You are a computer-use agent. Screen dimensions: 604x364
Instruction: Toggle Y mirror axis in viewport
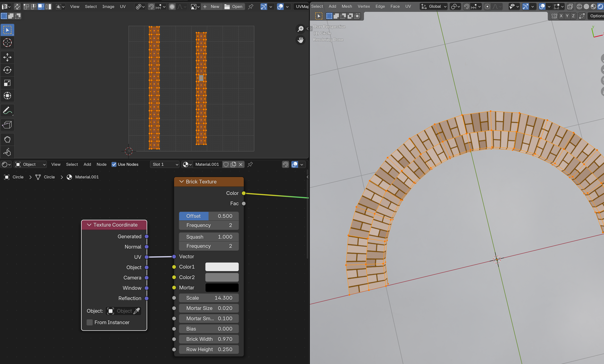coord(567,16)
